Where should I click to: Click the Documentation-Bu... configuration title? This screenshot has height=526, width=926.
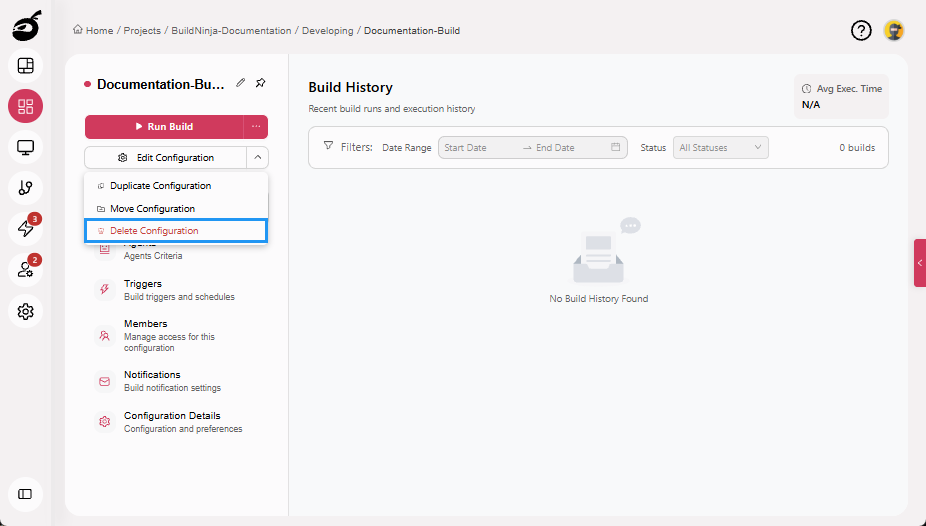(161, 84)
